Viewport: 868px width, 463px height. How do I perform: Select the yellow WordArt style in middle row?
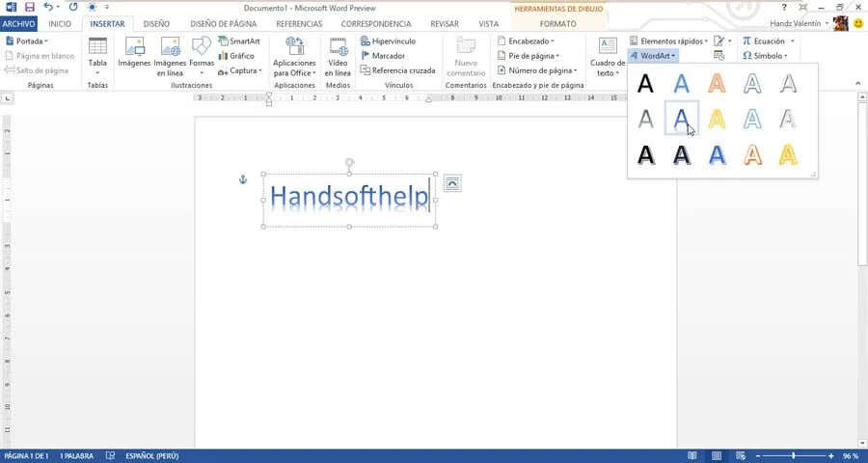point(717,119)
